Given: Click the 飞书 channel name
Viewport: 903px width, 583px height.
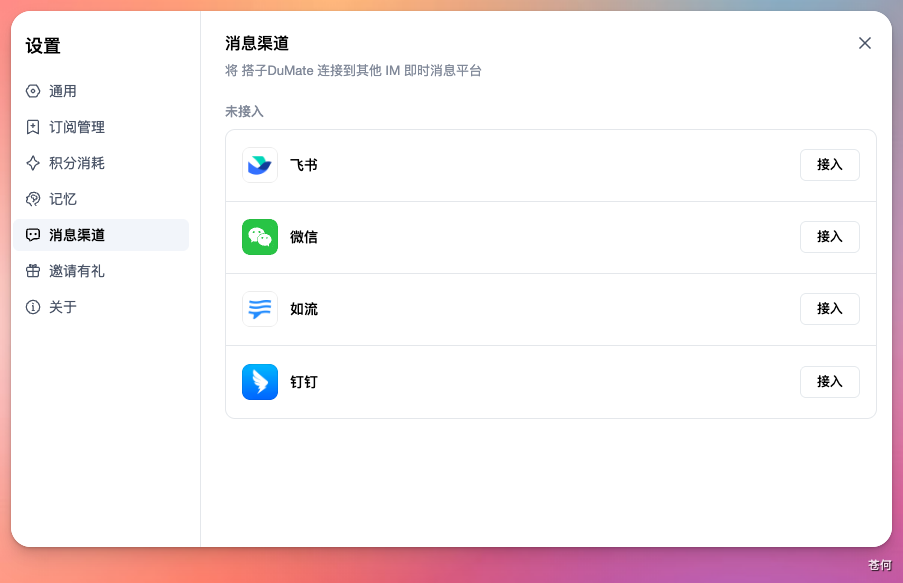Looking at the screenshot, I should pyautogui.click(x=303, y=165).
